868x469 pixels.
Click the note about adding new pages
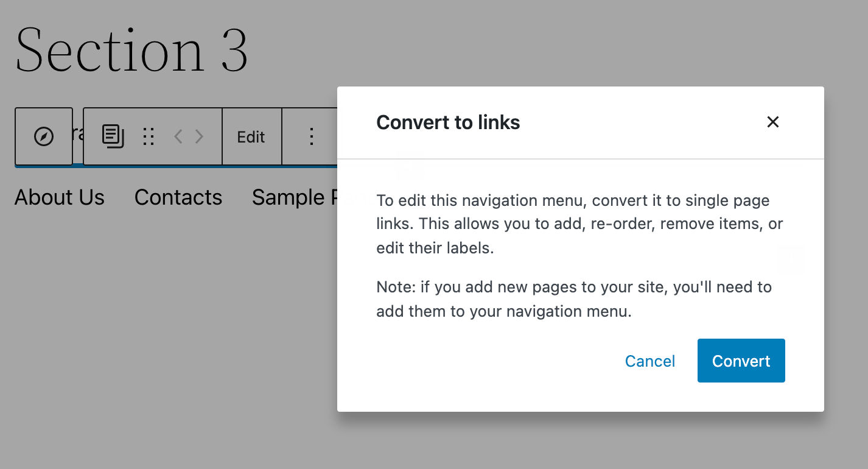[573, 299]
